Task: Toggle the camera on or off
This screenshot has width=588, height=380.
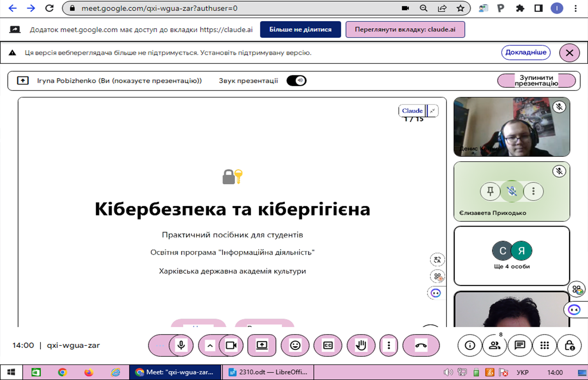Action: click(x=231, y=346)
